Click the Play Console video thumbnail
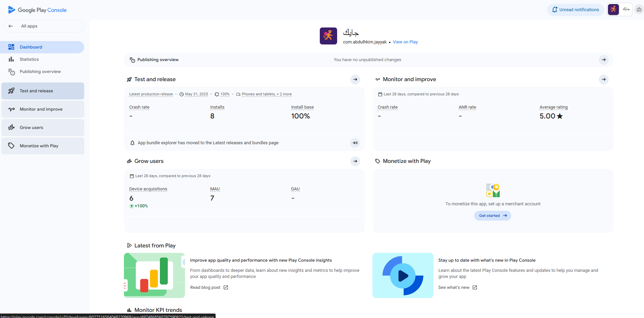644x318 pixels. click(x=403, y=275)
